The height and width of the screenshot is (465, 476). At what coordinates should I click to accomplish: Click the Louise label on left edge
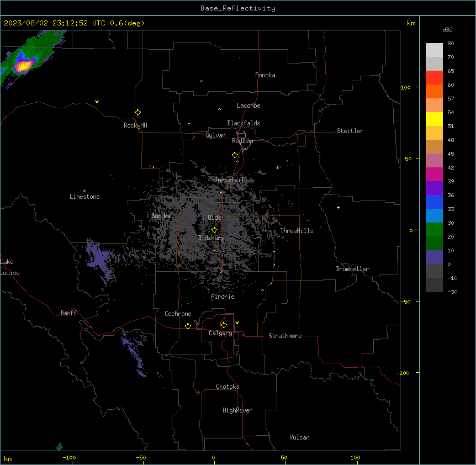10,273
